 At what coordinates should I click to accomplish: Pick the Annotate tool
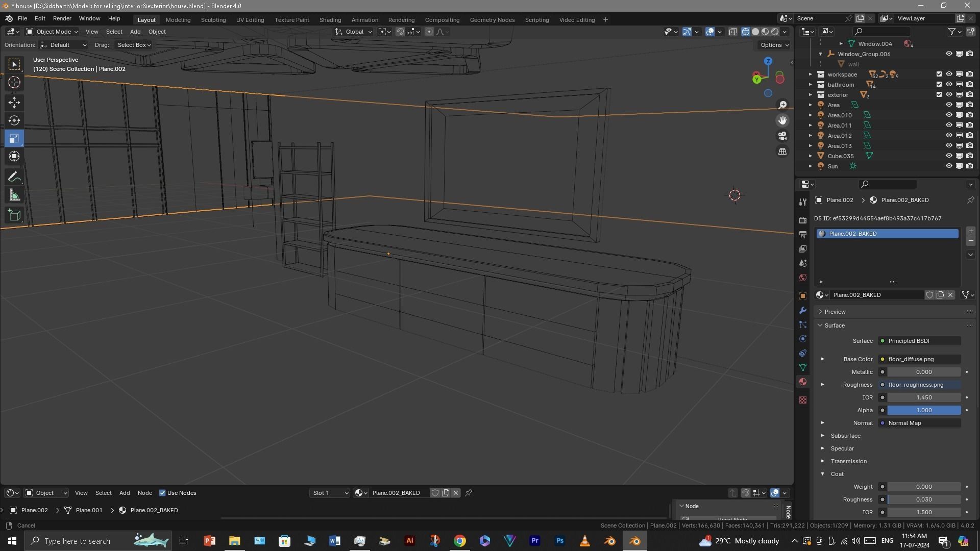click(14, 177)
